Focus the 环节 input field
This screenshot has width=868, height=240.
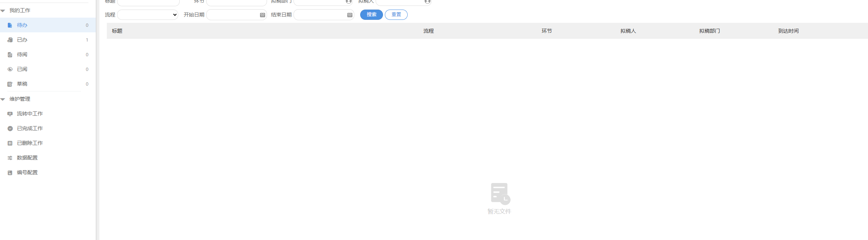pyautogui.click(x=236, y=2)
